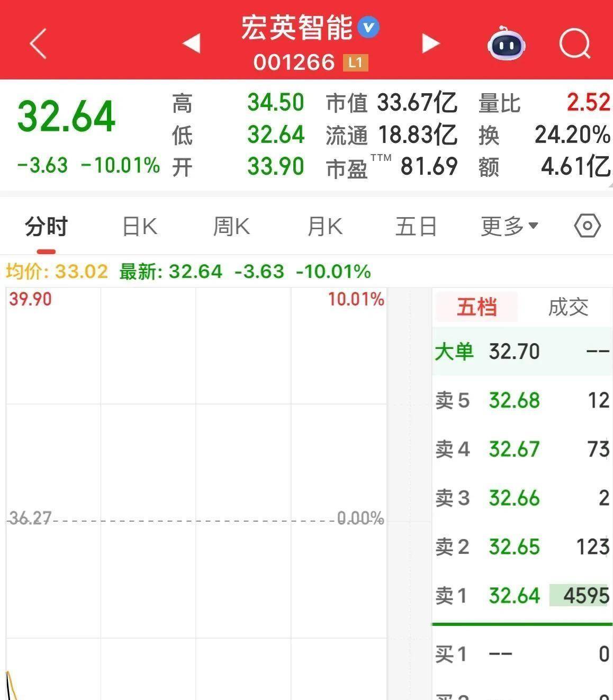Viewport: 613px width, 700px height.
Task: Tap the blue verified badge beside 宏英智能
Action: pyautogui.click(x=367, y=28)
